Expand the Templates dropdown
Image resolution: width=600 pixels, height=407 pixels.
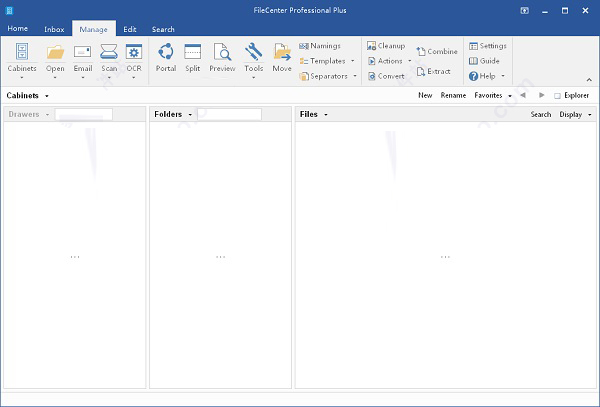[x=327, y=61]
